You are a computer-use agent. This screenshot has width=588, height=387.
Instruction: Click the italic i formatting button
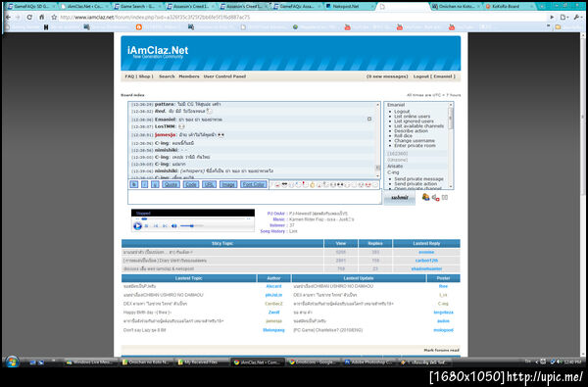click(145, 184)
